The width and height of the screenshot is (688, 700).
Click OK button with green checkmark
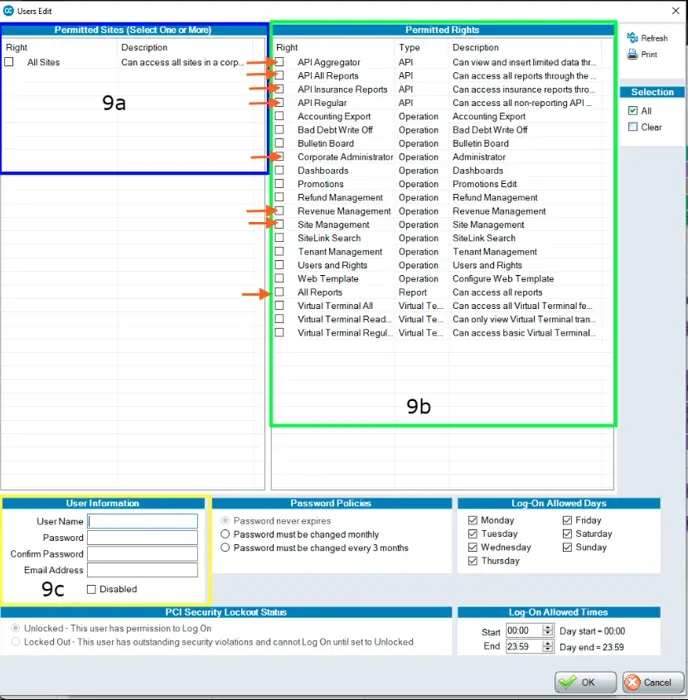(585, 682)
